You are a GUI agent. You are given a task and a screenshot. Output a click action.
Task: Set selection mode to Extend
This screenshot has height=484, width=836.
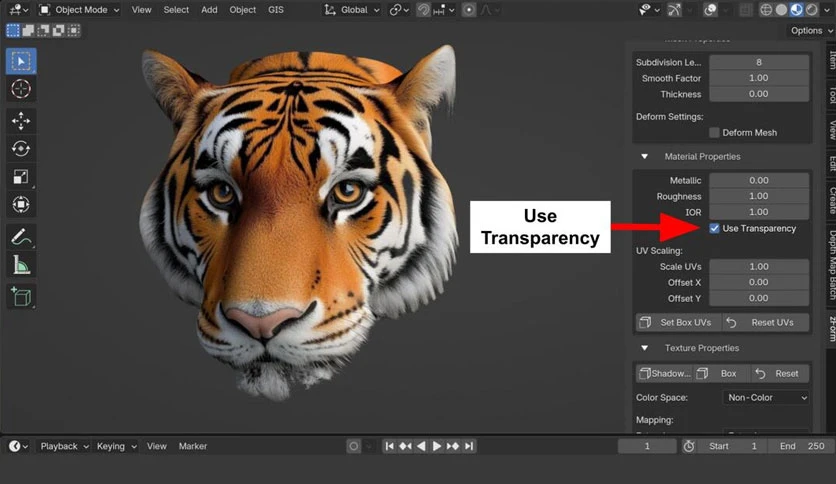pyautogui.click(x=28, y=30)
